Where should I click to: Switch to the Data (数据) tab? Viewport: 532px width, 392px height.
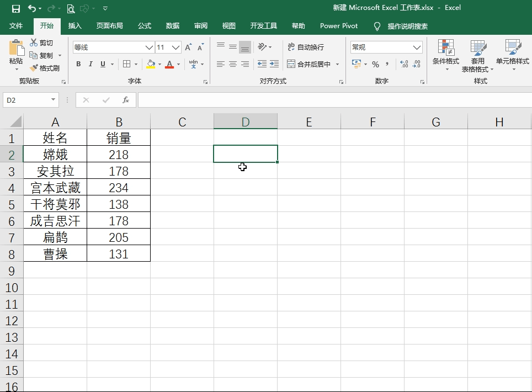point(172,26)
